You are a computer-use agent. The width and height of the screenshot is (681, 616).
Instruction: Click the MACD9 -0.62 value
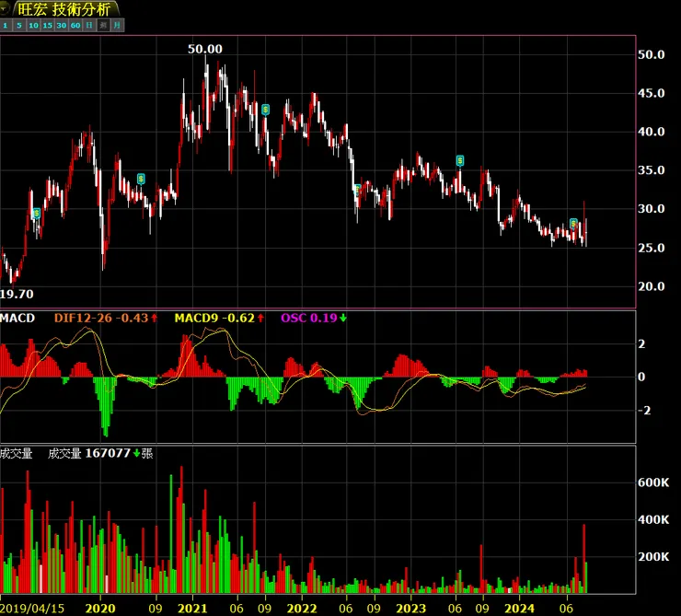219,319
